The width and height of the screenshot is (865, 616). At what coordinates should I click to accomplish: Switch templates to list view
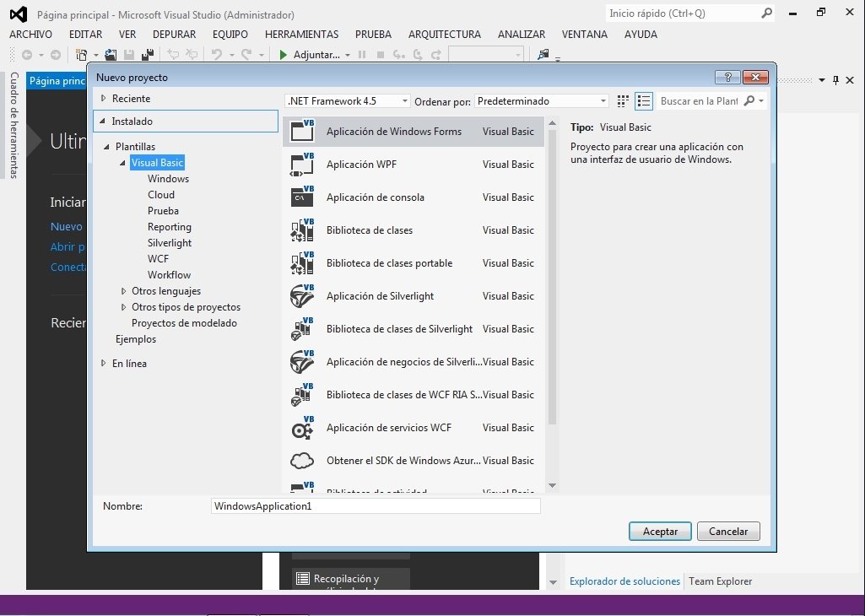(x=644, y=101)
